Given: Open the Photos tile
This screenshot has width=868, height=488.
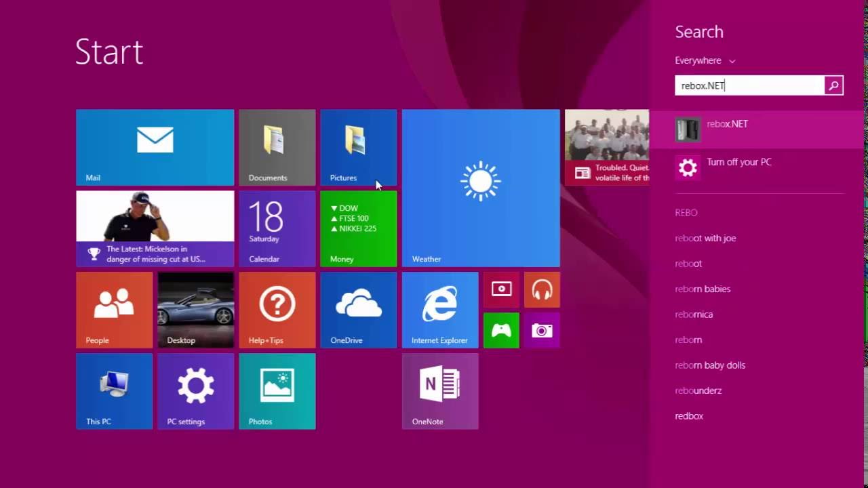Looking at the screenshot, I should 277,391.
